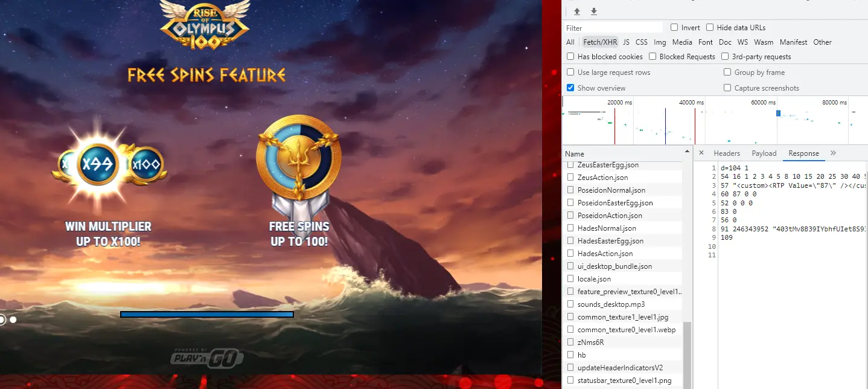This screenshot has width=868, height=389.
Task: Toggle the Name column sort arrow
Action: (x=687, y=151)
